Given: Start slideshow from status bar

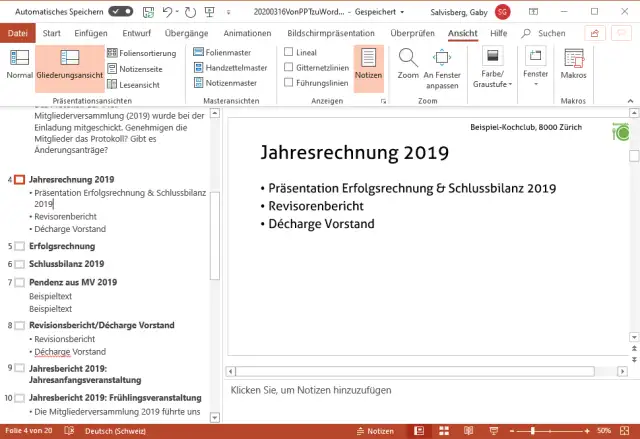Looking at the screenshot, I should pos(493,431).
